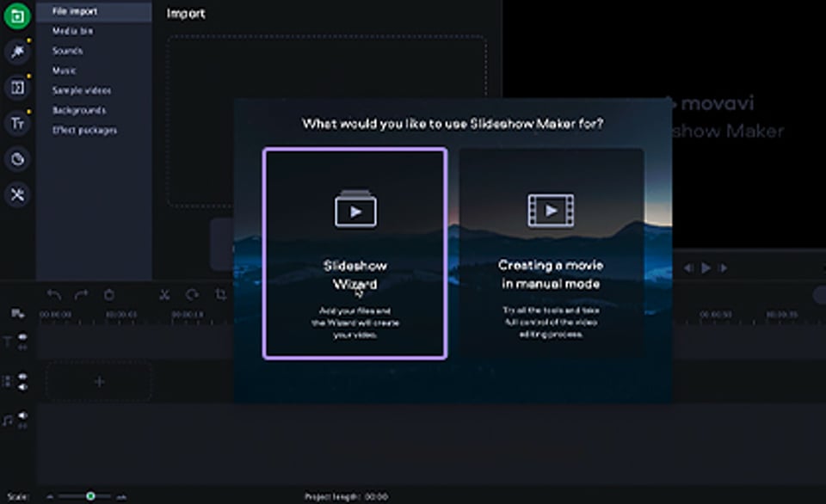
Task: Open the Filters panel with the magic wand icon
Action: coord(17,52)
